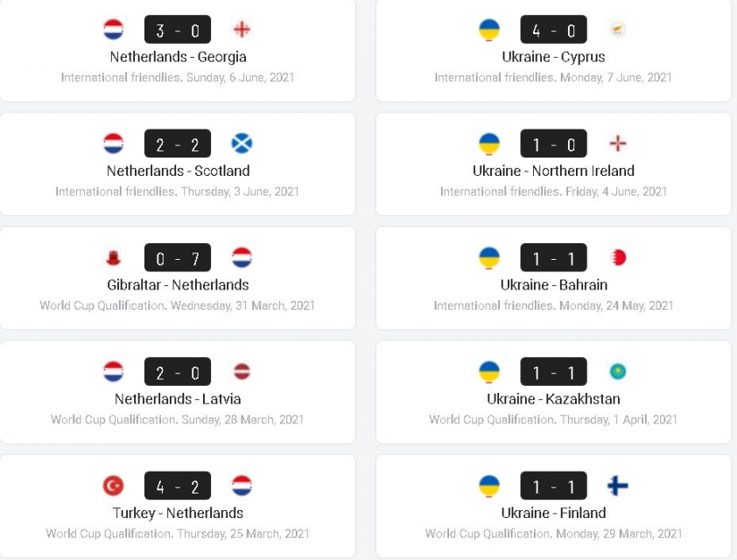737x560 pixels.
Task: Click the Northern Ireland flag icon
Action: [x=618, y=143]
